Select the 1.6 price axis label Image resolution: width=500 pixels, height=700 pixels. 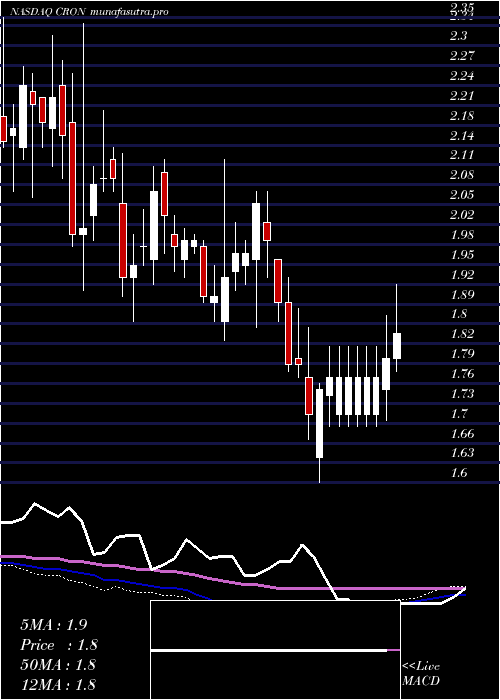coord(459,473)
